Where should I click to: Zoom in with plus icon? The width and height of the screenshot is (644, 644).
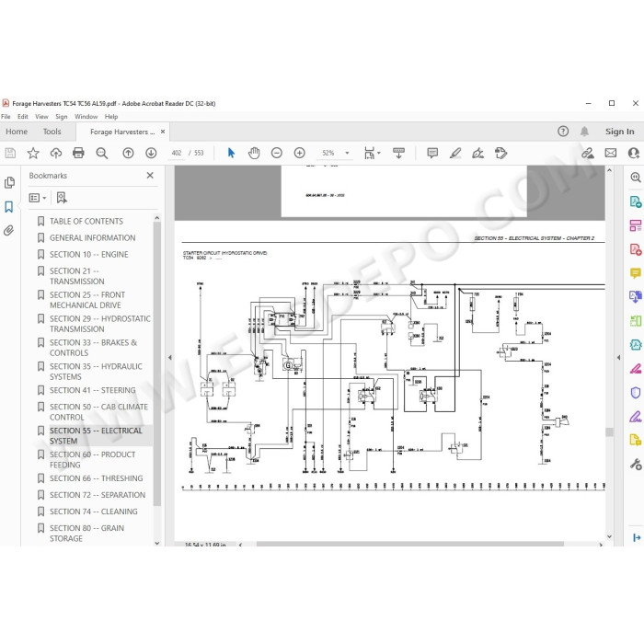point(300,154)
